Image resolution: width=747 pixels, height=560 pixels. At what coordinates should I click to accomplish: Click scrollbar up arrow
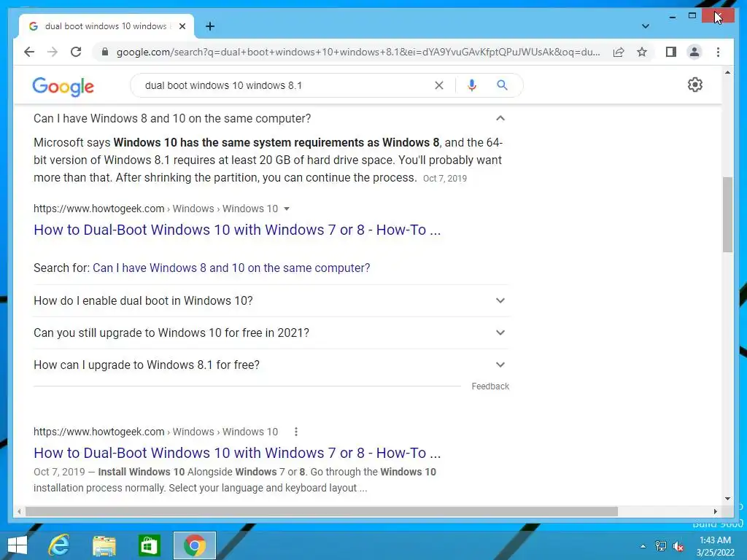pyautogui.click(x=727, y=72)
